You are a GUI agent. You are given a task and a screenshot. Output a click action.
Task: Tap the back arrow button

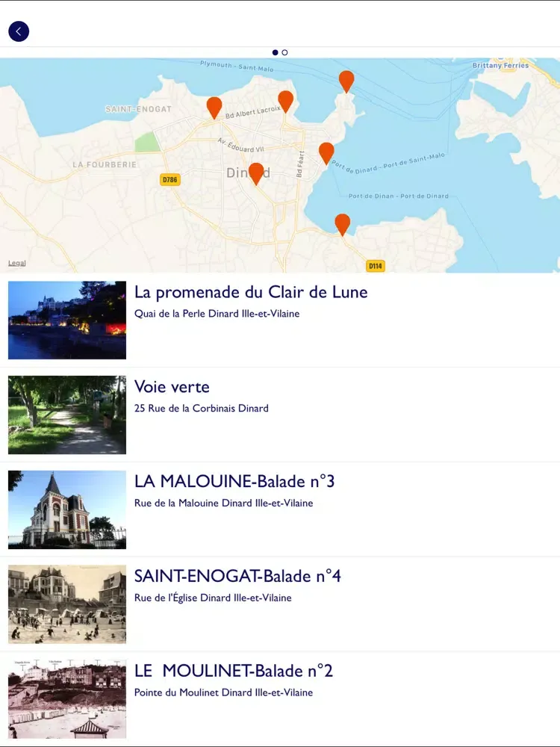[x=19, y=31]
